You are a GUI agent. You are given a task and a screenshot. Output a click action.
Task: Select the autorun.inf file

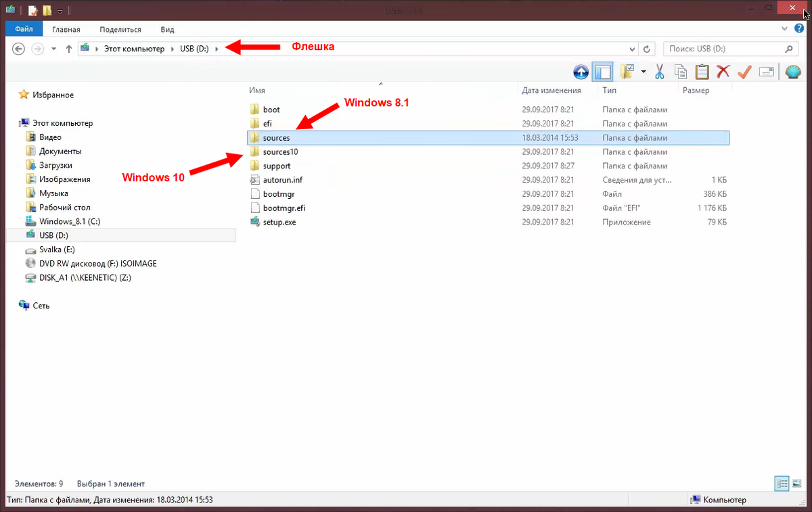point(282,180)
